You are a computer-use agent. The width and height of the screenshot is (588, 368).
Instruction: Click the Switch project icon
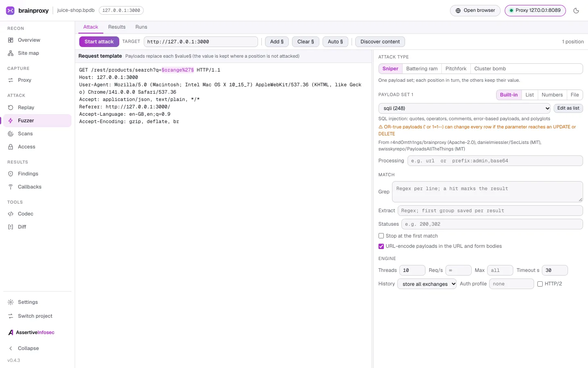pyautogui.click(x=11, y=316)
